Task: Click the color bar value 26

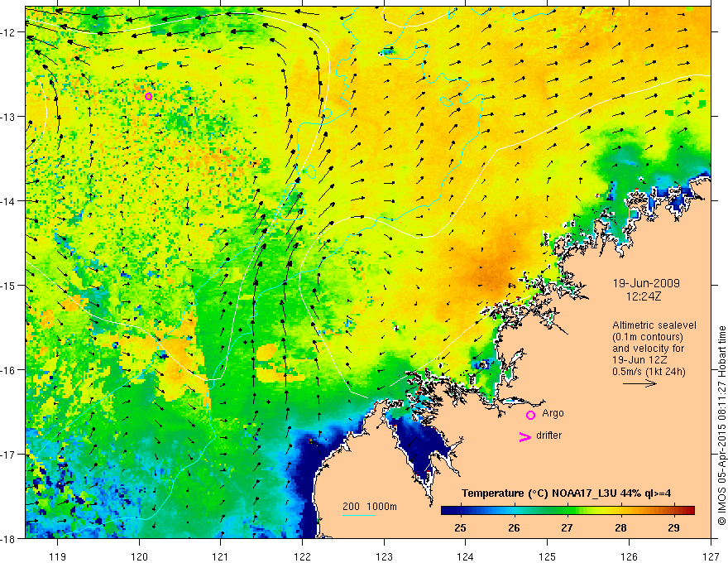Action: click(x=514, y=527)
